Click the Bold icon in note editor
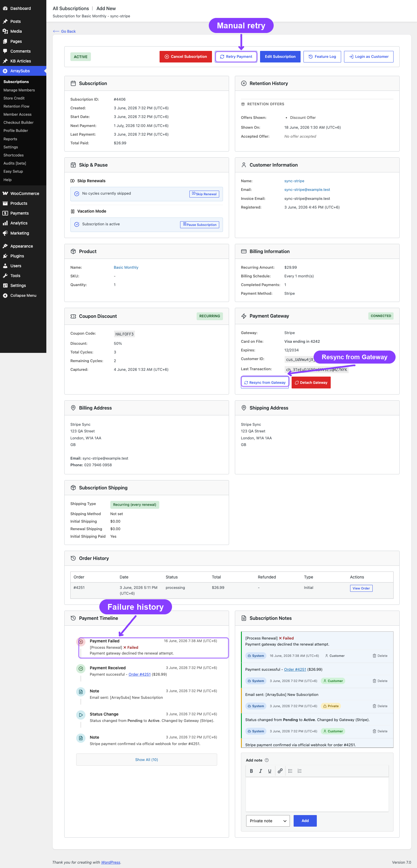The width and height of the screenshot is (417, 868). point(251,771)
